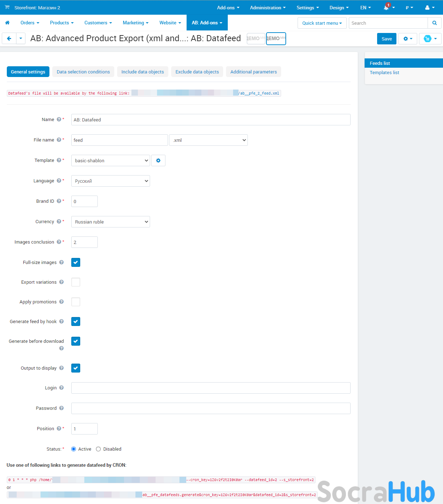Open the Products menu
The image size is (443, 504).
(x=62, y=23)
